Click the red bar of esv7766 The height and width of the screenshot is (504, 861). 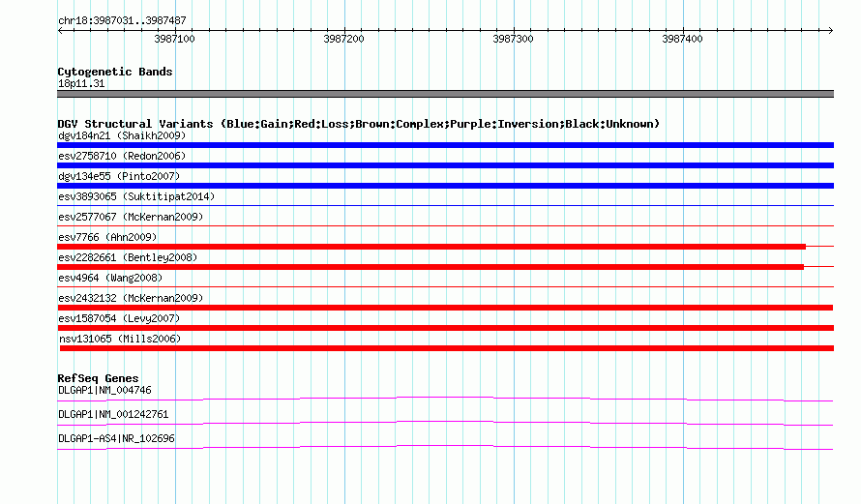(x=431, y=247)
